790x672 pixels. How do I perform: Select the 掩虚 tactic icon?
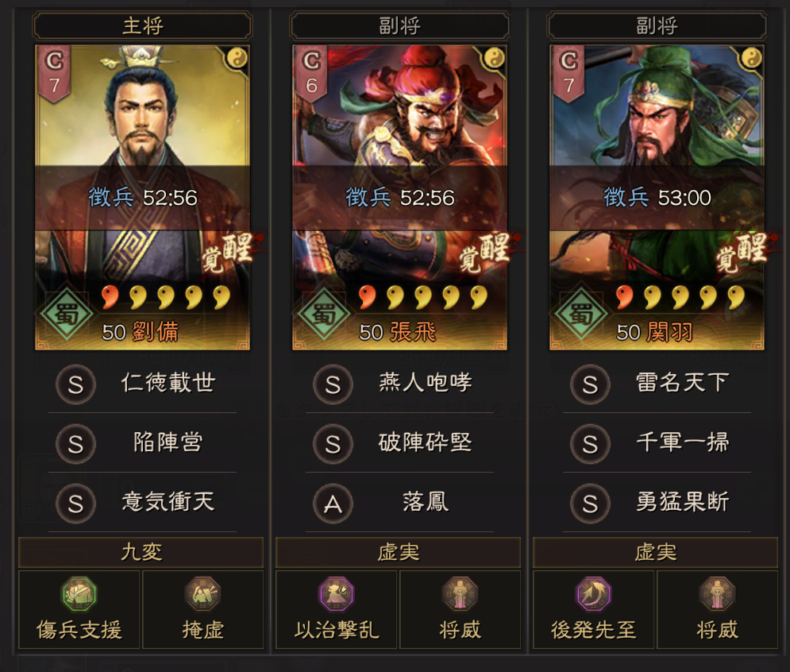[202, 594]
